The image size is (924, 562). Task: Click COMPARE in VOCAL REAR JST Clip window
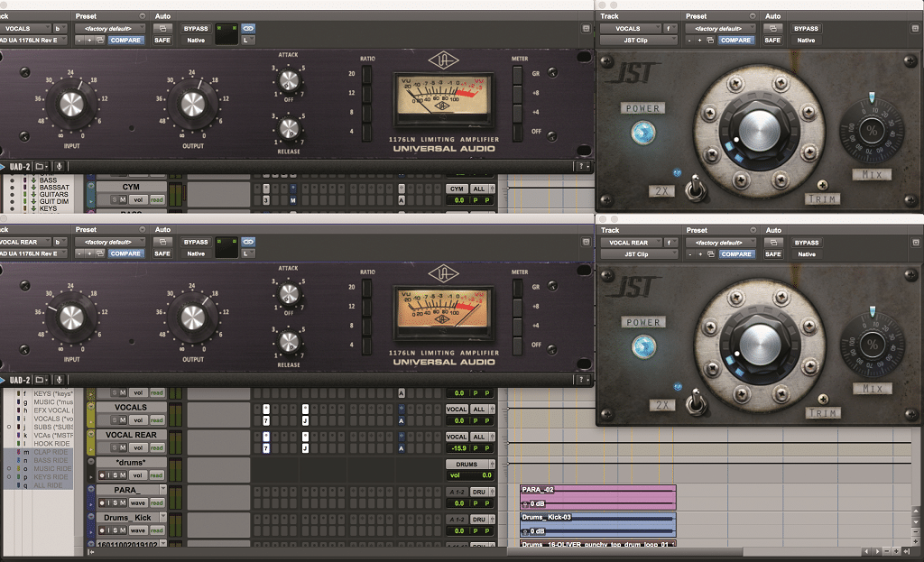click(736, 253)
